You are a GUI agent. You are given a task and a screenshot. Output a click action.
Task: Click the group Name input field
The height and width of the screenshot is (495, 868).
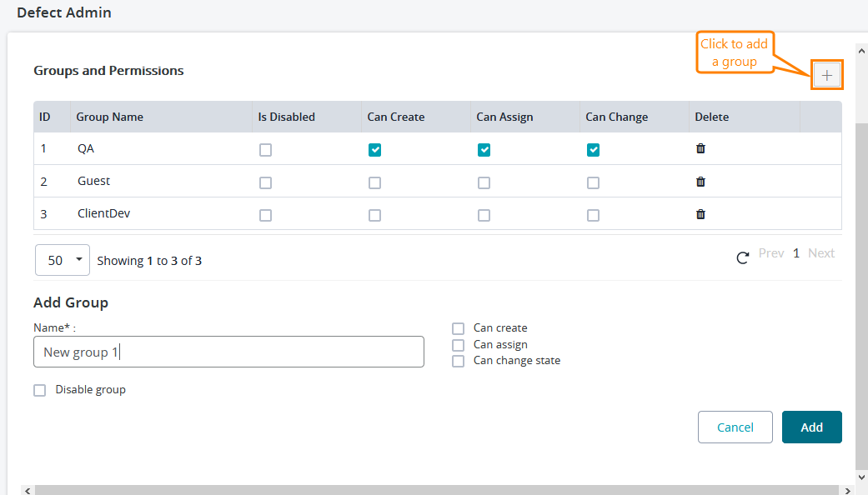(228, 352)
